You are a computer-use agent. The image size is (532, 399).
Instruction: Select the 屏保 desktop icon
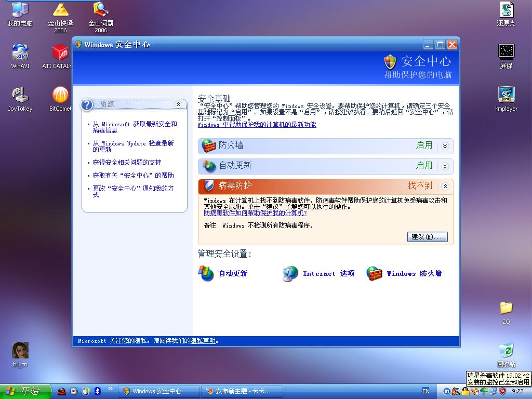click(506, 56)
